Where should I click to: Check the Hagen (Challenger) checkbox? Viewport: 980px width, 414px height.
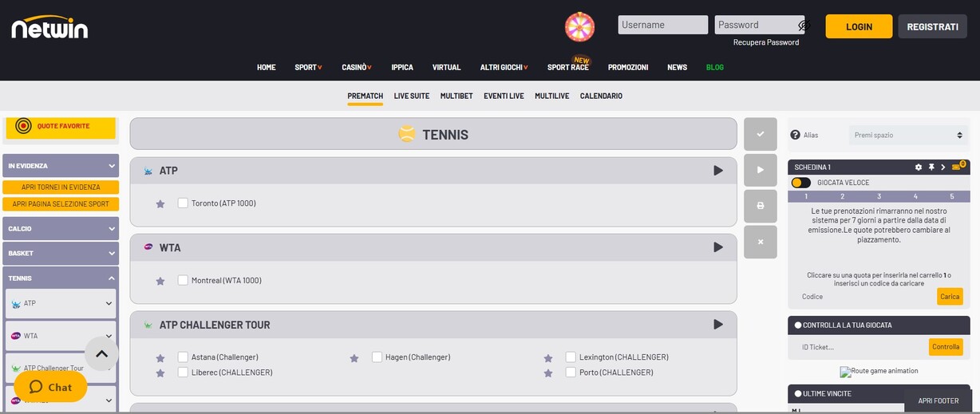tap(377, 357)
